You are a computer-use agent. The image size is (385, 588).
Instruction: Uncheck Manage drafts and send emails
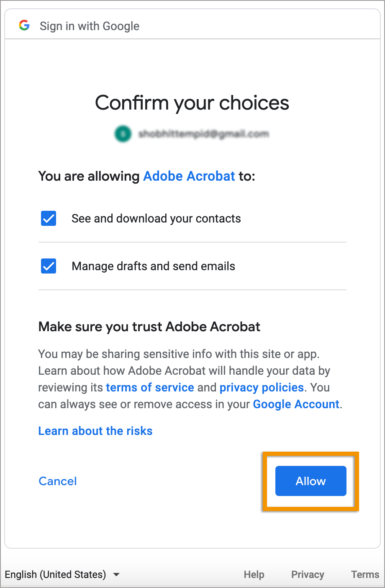pyautogui.click(x=49, y=266)
